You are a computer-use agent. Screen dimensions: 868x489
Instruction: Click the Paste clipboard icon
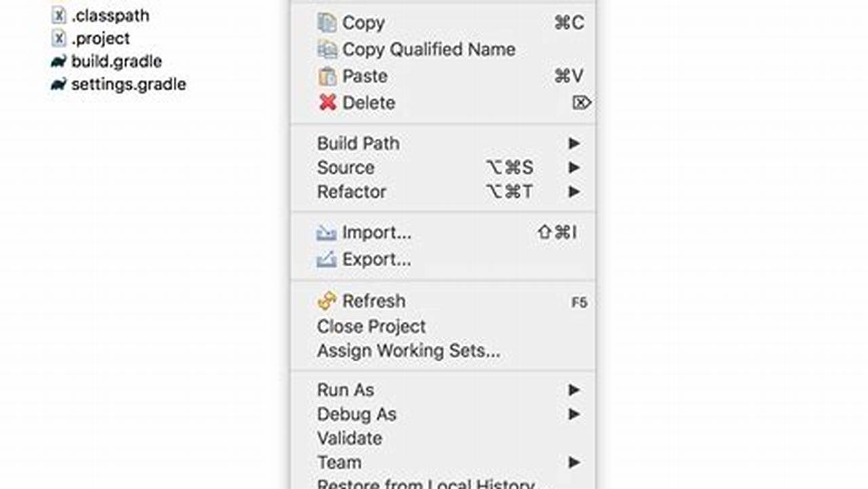[x=326, y=76]
